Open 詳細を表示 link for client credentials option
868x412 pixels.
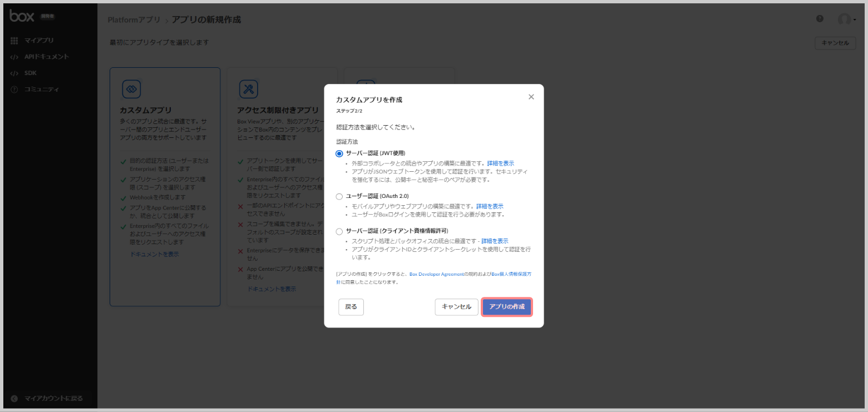pos(495,241)
